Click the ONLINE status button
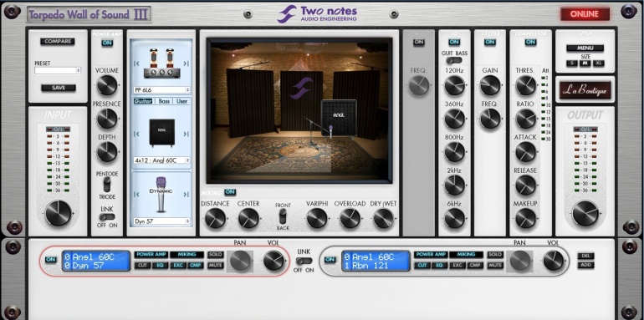Screen dimensions: 644x320 (585, 14)
